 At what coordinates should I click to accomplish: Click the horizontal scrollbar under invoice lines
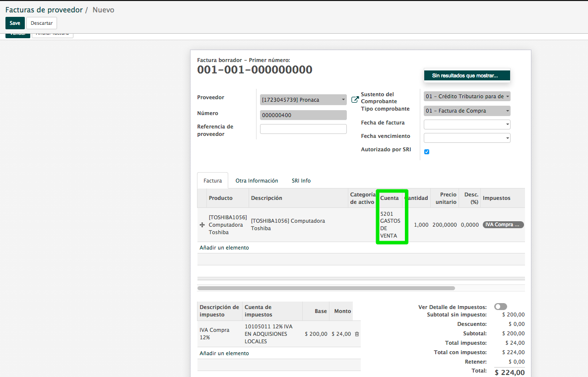click(x=326, y=288)
